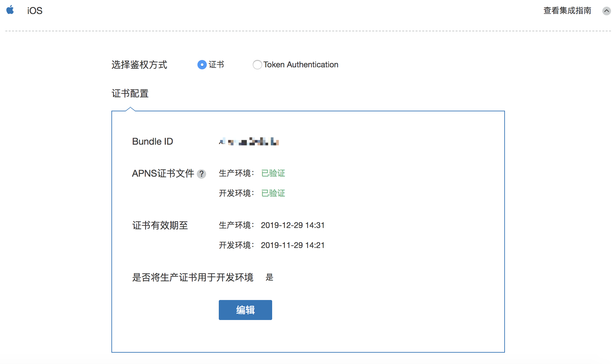Screen dimensions: 615x364
Task: Choose Token Authentication radio option
Action: [x=257, y=65]
